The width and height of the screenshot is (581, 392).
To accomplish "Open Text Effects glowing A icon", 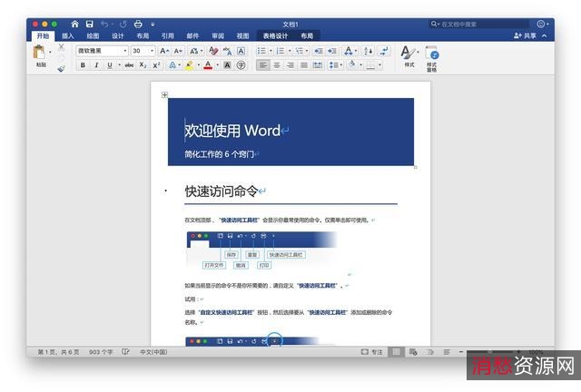I will (172, 65).
